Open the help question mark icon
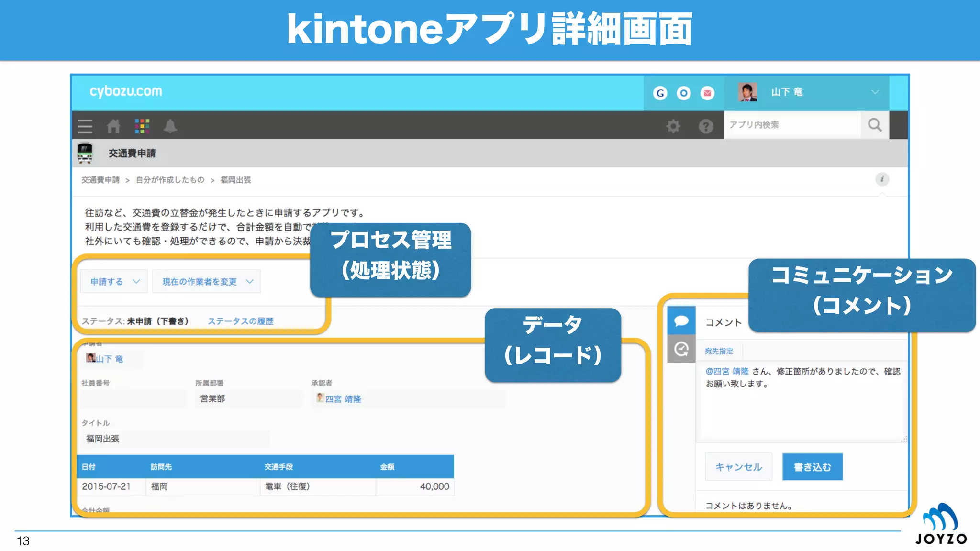This screenshot has height=551, width=980. [x=706, y=126]
